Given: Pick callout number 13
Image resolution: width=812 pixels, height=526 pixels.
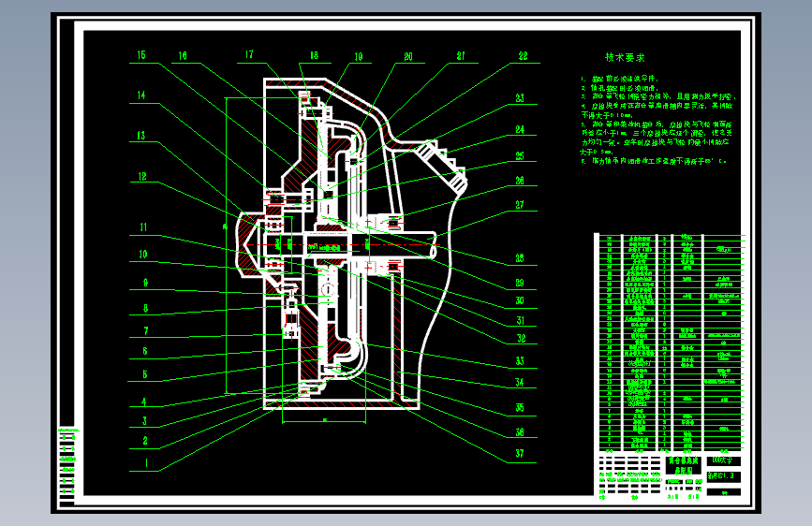Looking at the screenshot, I should click(x=141, y=136).
